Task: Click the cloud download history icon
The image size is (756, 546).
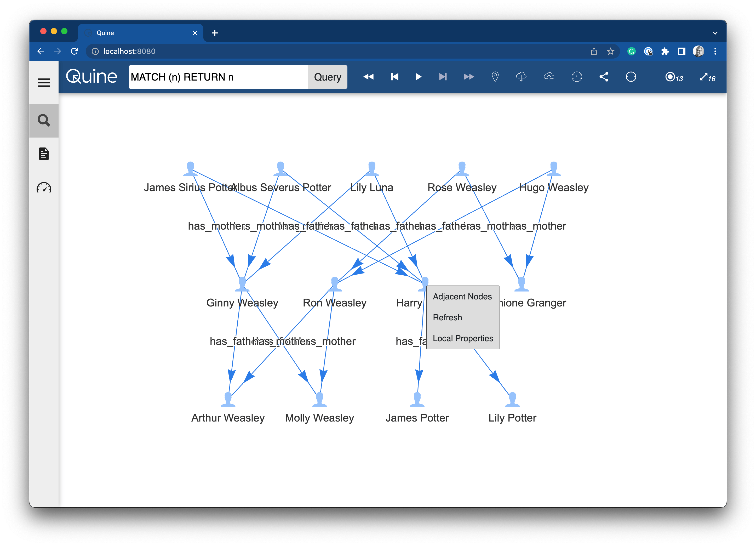Action: tap(521, 77)
